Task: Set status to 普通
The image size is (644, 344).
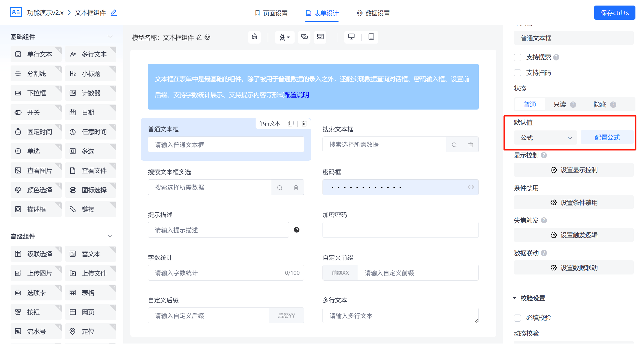Action: 530,104
